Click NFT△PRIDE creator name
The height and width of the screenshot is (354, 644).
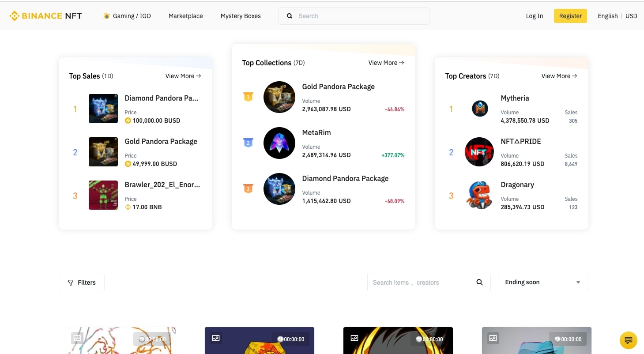coord(521,141)
